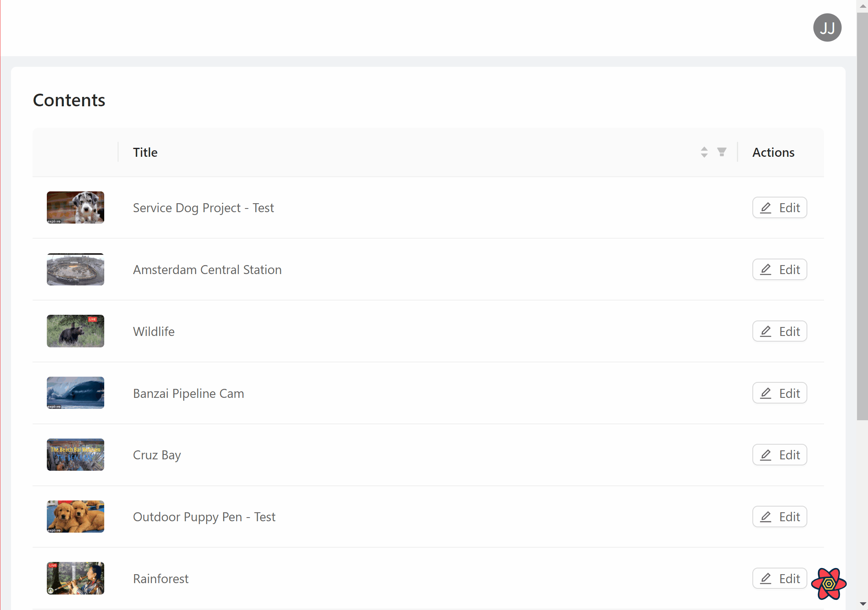Click the pencil icon for Amsterdam Central Station
This screenshot has width=868, height=610.
(x=766, y=270)
